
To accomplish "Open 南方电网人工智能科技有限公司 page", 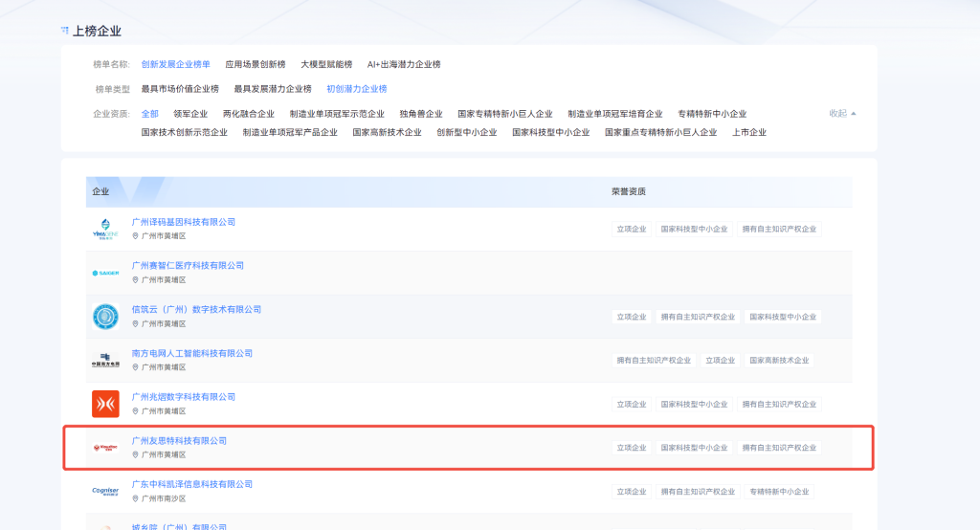I will [191, 353].
